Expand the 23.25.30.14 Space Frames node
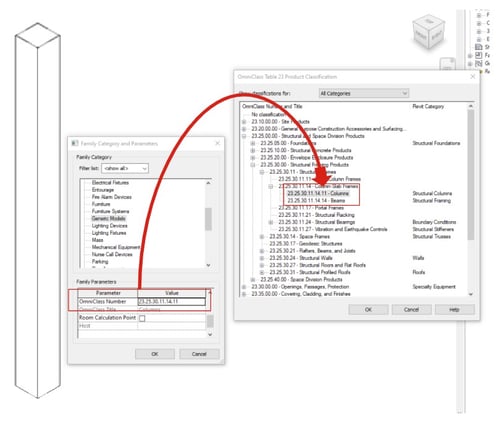Viewport: 500px width, 422px height. click(262, 236)
